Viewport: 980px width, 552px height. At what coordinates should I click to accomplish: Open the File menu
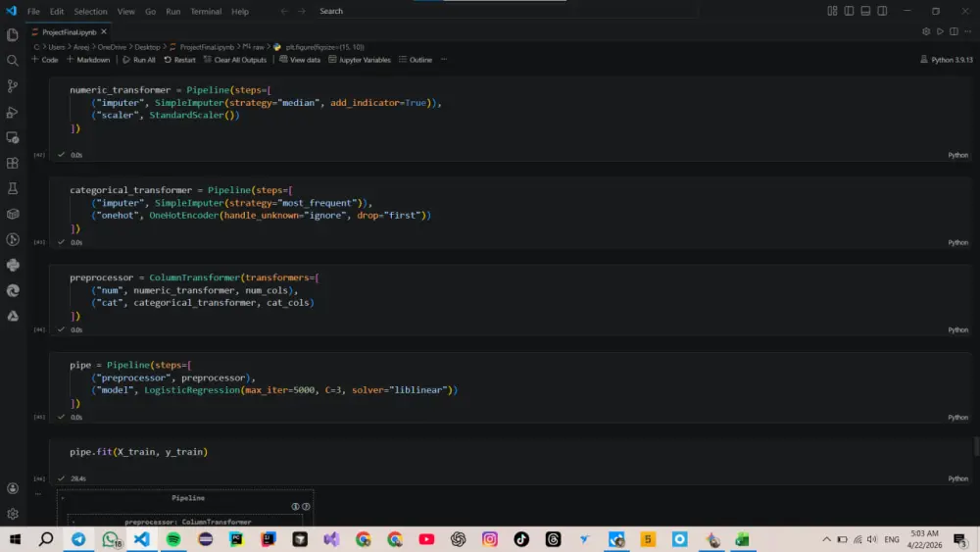point(33,11)
